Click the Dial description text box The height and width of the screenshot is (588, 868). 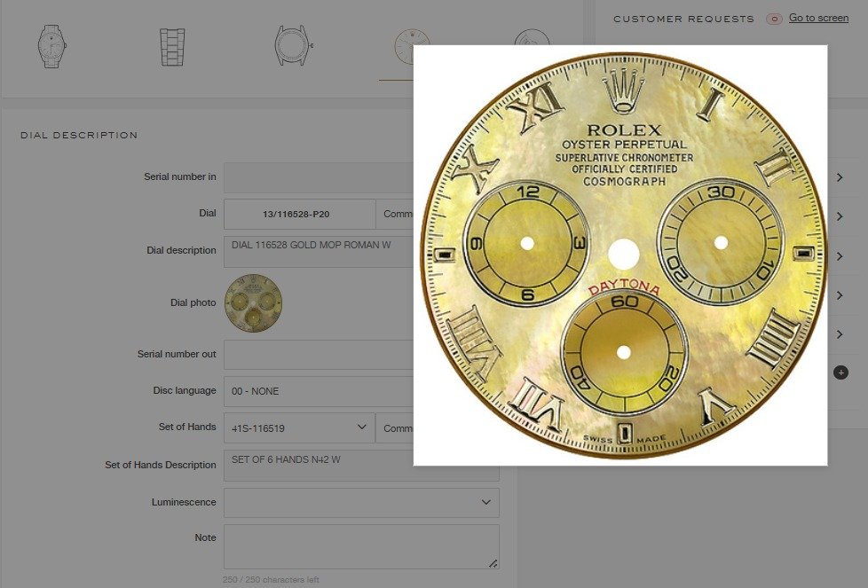click(x=318, y=251)
